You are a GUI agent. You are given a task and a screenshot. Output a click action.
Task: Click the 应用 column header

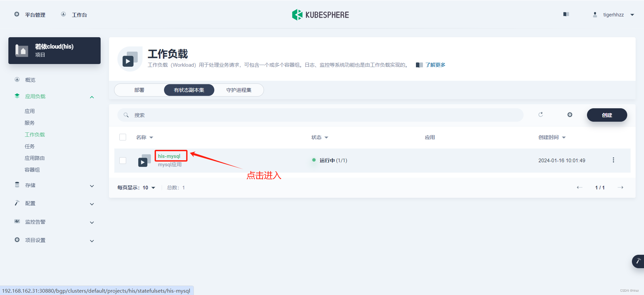(x=430, y=137)
